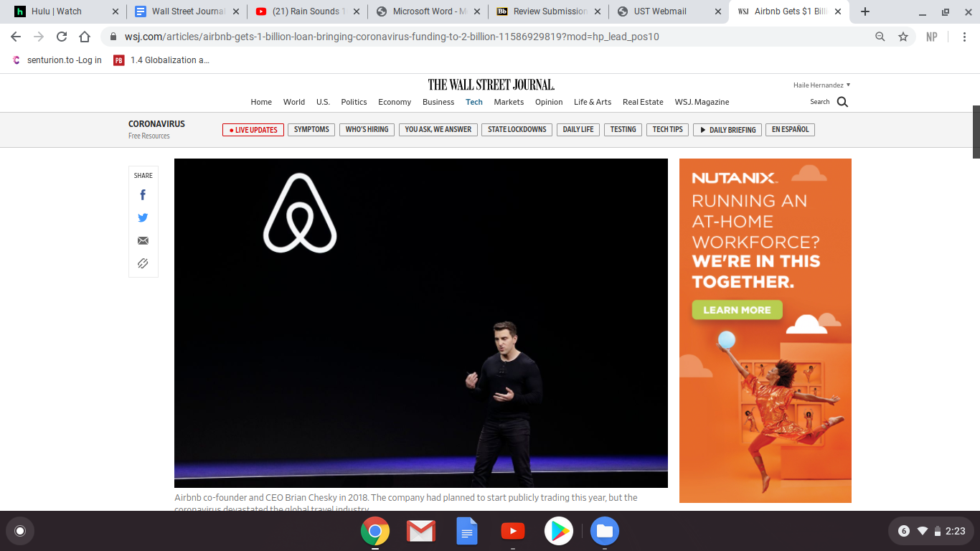The image size is (980, 551).
Task: Open the Business nav section
Action: 438,102
